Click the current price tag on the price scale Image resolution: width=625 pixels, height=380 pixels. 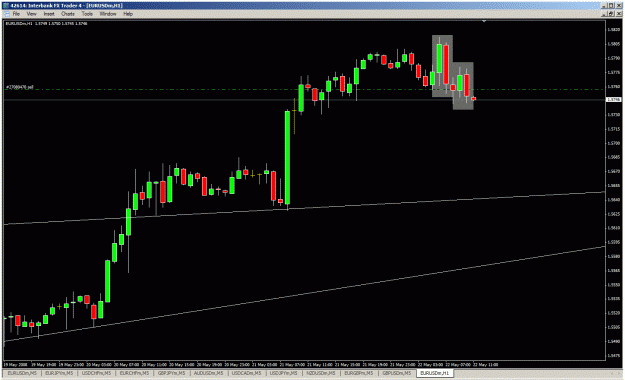tap(614, 99)
